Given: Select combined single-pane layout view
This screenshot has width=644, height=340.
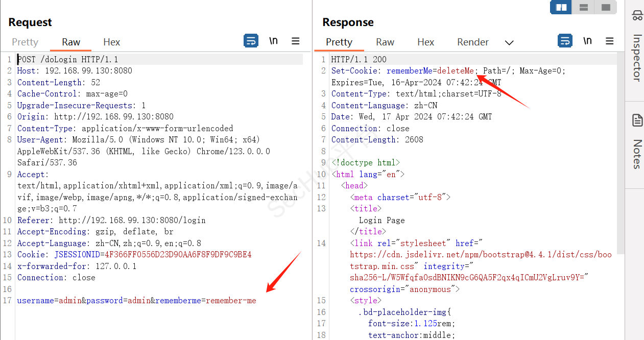Looking at the screenshot, I should [x=606, y=7].
